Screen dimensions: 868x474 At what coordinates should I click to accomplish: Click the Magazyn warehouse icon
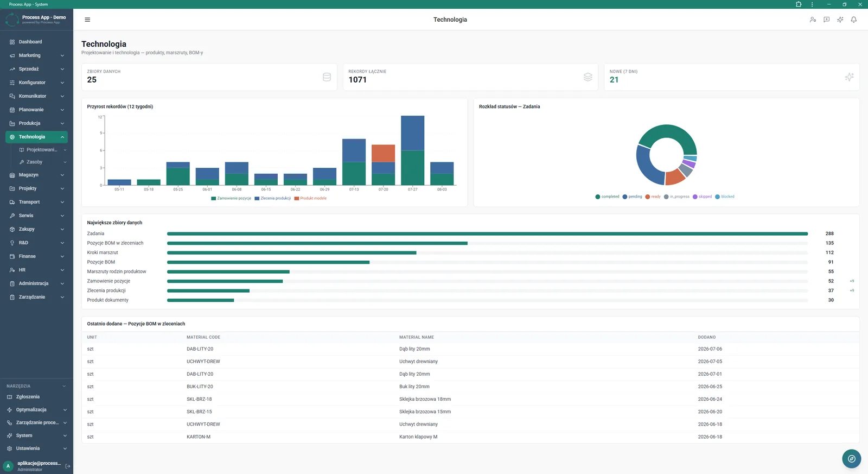click(12, 175)
